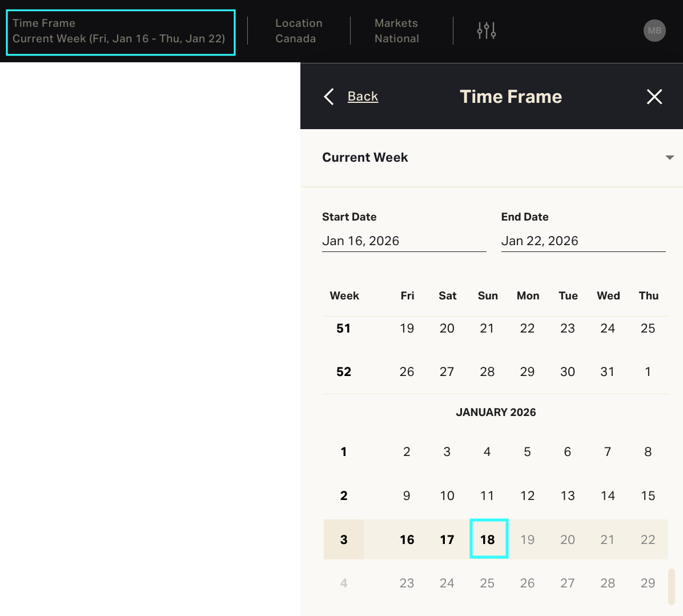The height and width of the screenshot is (616, 683).
Task: Close the Time Frame panel
Action: [654, 97]
